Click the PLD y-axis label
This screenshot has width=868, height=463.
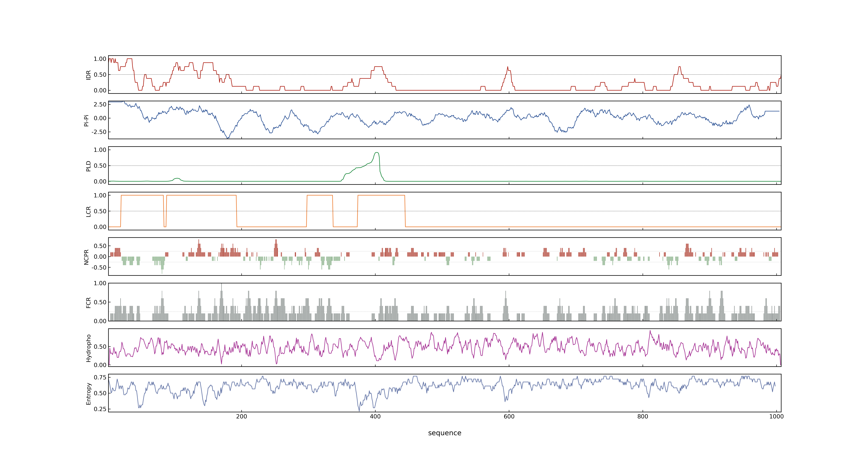pos(89,166)
